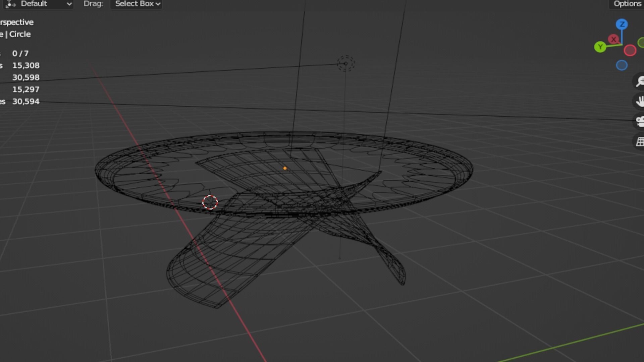Click the transform orientation axes icon
Image resolution: width=644 pixels, height=362 pixels.
pos(11,4)
